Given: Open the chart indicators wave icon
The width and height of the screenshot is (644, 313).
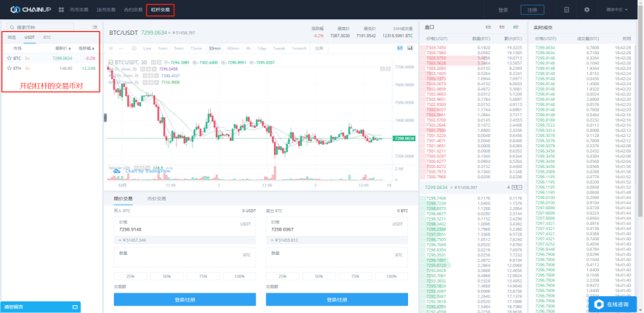Looking at the screenshot, I should tap(121, 48).
